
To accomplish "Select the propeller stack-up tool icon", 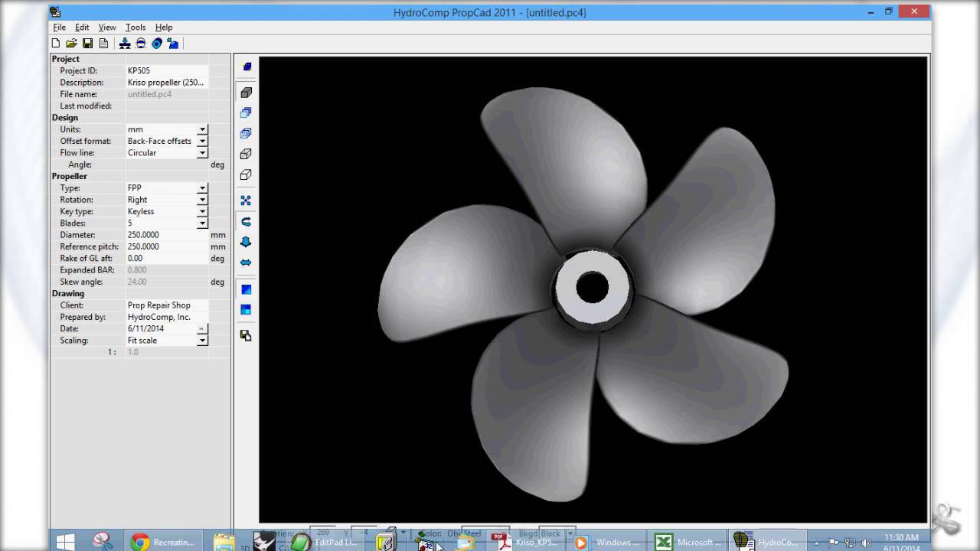I will tap(126, 43).
